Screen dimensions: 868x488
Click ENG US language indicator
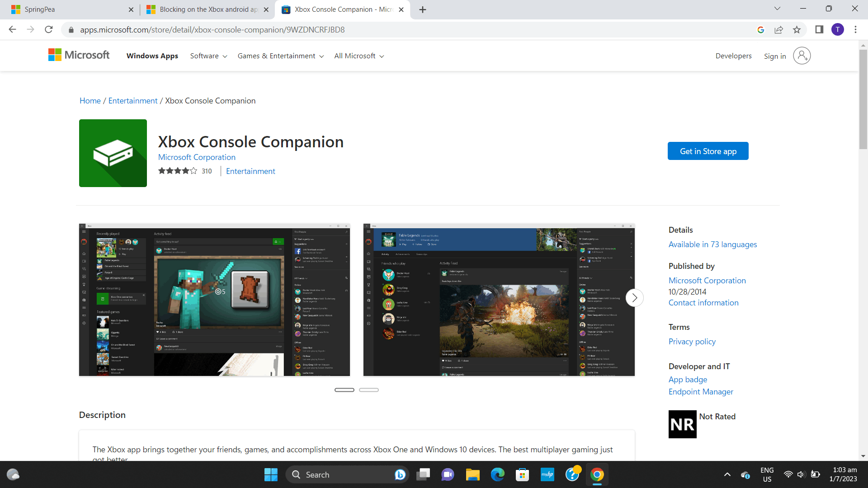click(x=767, y=474)
